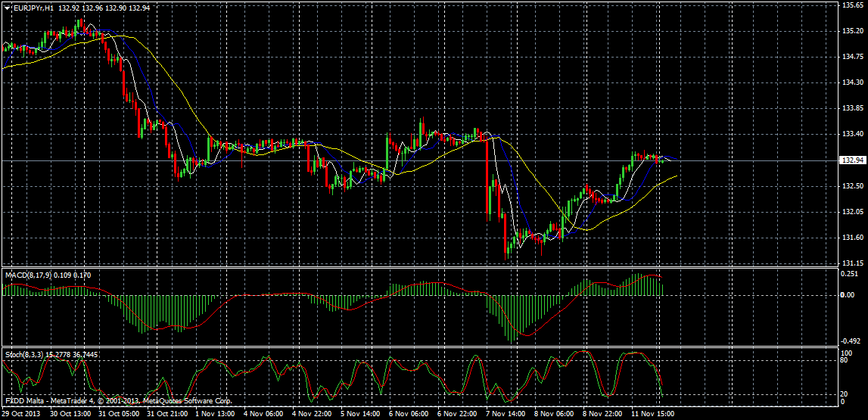Click the 7 Nov 14:00 time label
Image resolution: width=868 pixels, height=420 pixels.
click(x=506, y=415)
